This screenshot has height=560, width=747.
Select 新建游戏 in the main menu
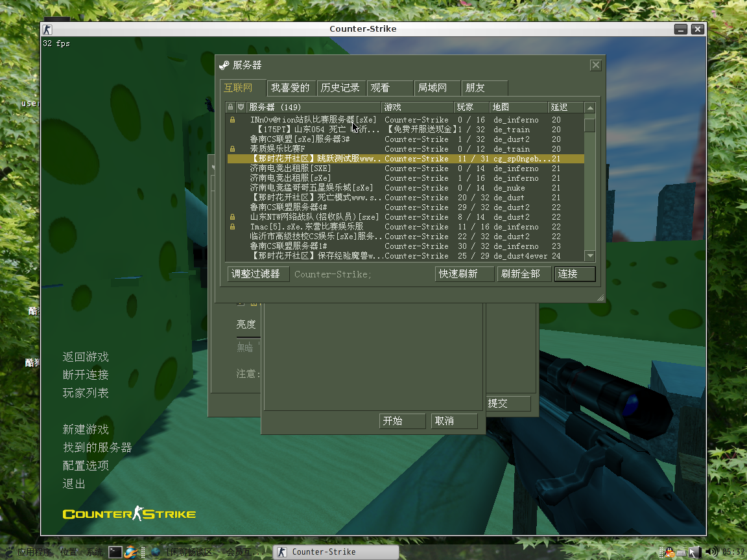tap(86, 429)
